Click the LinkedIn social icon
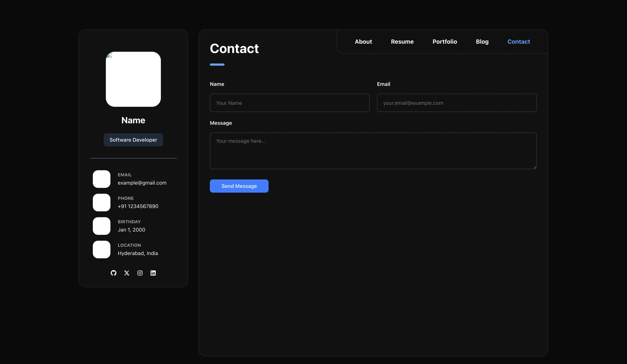 153,273
